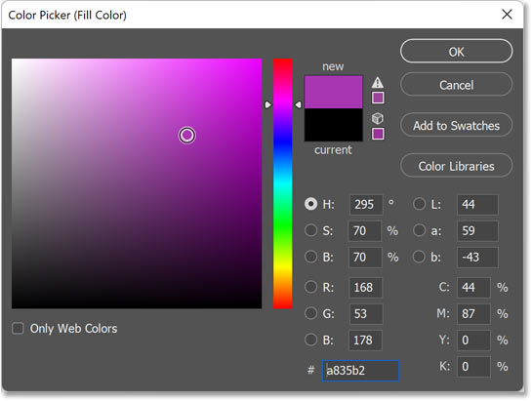
Task: Click the cyan C field showing 44
Action: point(473,288)
